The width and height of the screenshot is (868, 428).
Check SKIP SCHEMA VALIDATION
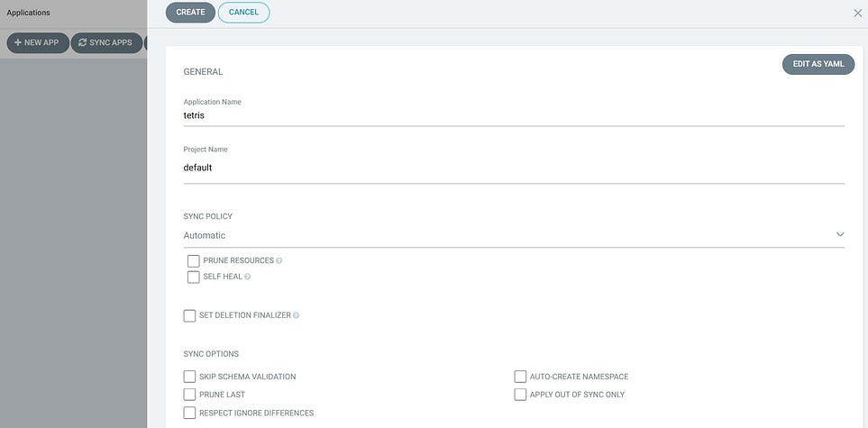click(x=189, y=377)
